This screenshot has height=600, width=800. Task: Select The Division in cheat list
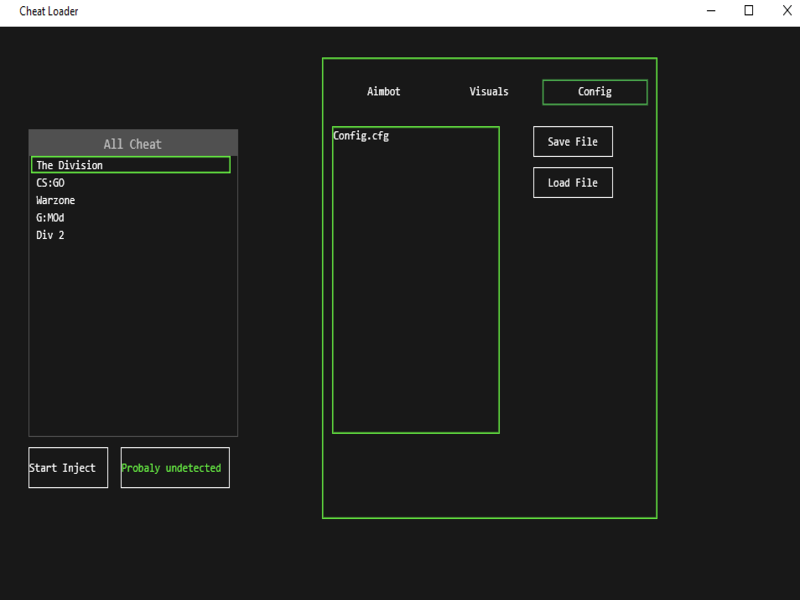[x=131, y=165]
